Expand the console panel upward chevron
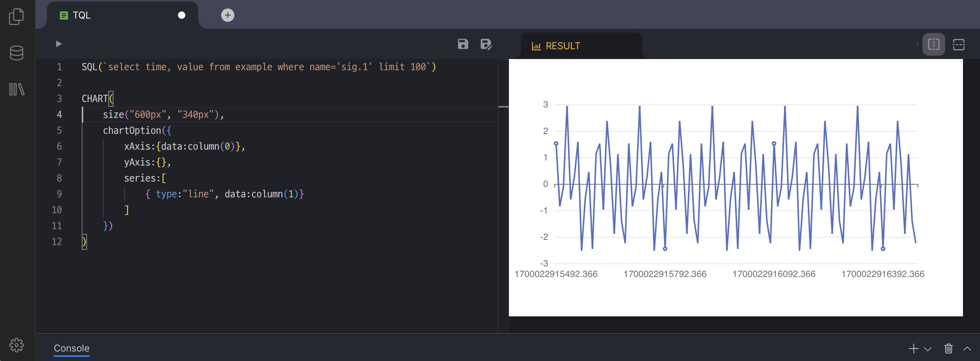980x361 pixels. [967, 348]
